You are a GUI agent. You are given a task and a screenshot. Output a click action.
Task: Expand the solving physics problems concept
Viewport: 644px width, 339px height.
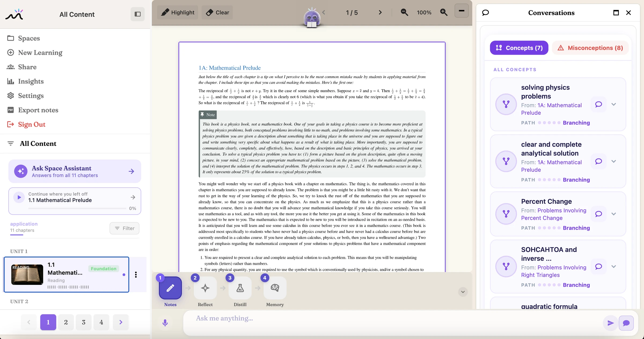pyautogui.click(x=614, y=104)
